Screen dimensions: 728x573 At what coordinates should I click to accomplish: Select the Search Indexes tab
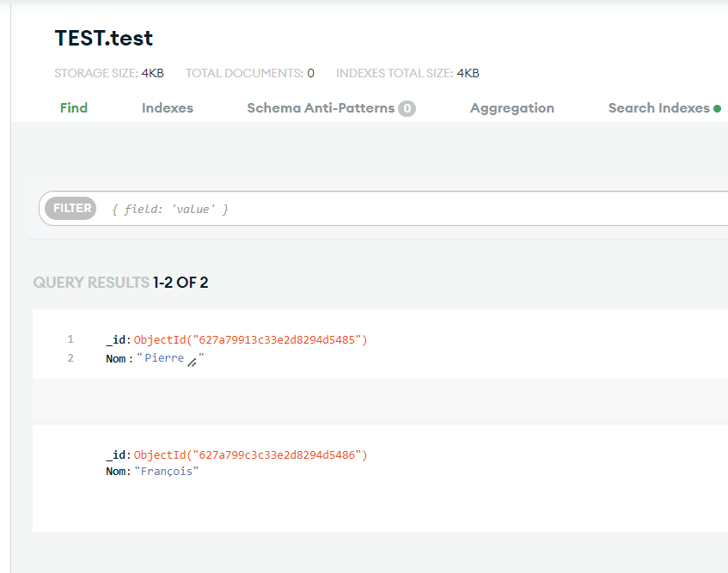tap(658, 108)
